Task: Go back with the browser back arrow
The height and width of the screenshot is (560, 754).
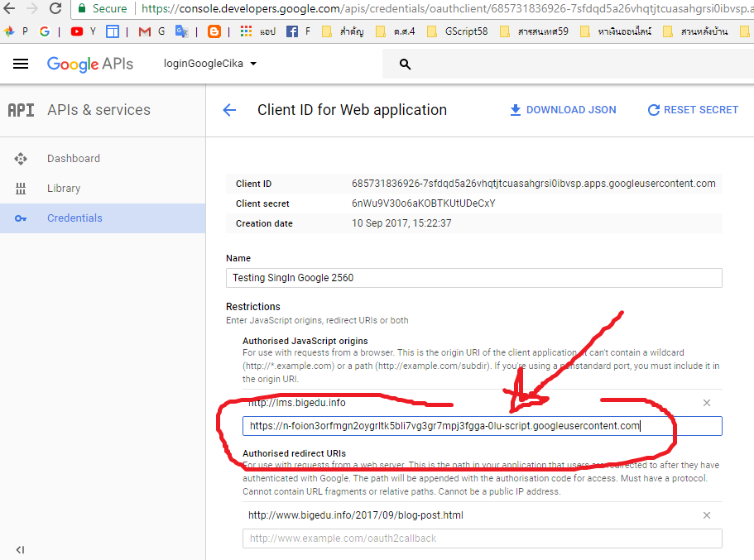Action: click(8, 7)
